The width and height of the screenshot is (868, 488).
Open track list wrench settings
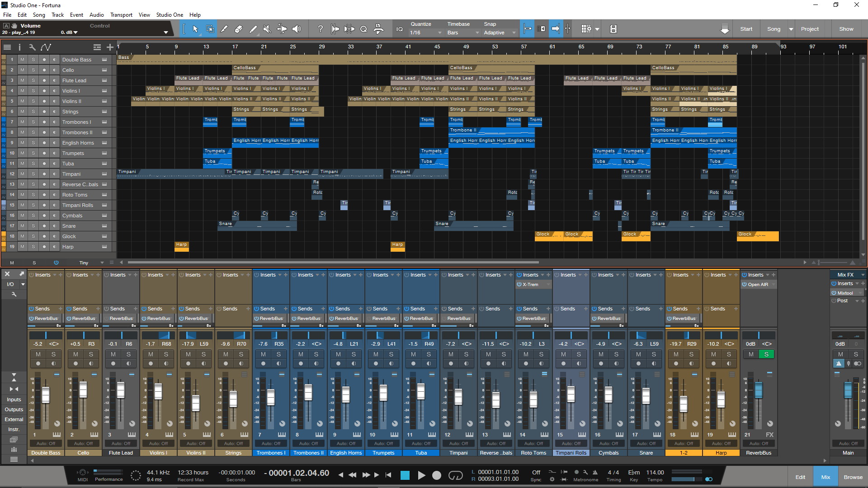32,47
